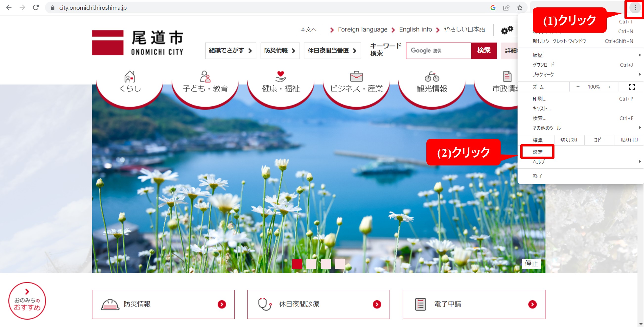Select キャスト menu item

[580, 109]
